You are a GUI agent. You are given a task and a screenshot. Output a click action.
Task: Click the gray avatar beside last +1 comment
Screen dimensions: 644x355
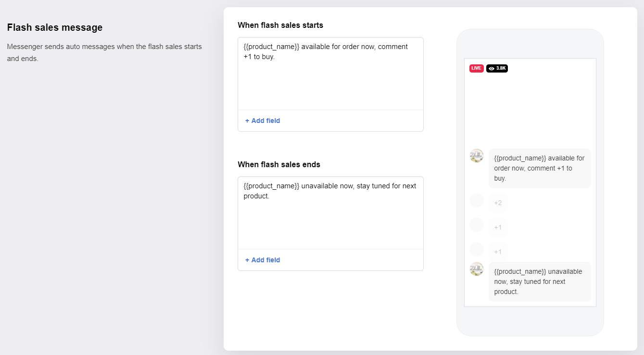coord(476,249)
